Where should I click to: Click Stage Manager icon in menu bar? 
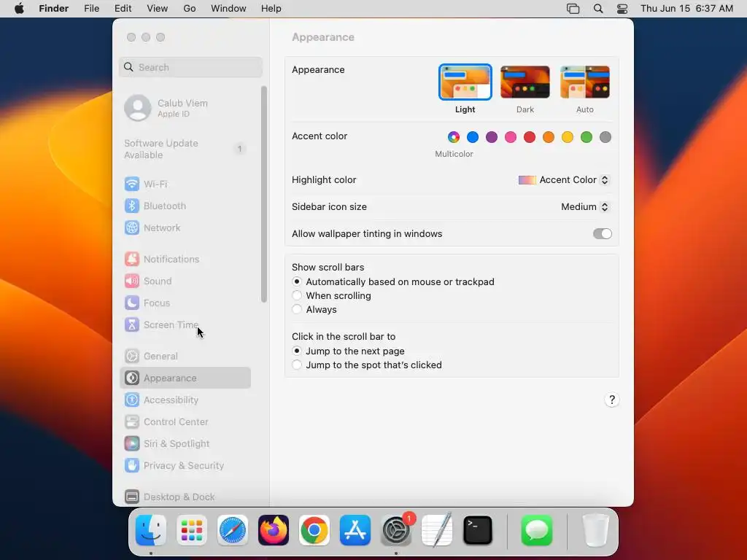573,9
